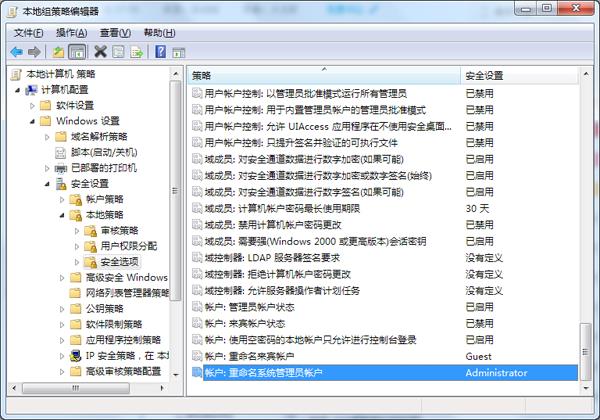Sort by the 策略 column header

click(320, 76)
